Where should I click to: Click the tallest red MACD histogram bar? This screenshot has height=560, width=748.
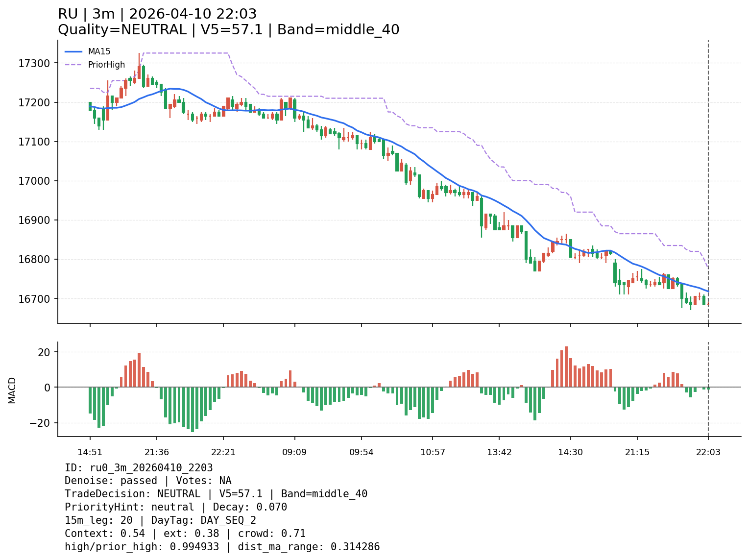pyautogui.click(x=566, y=366)
